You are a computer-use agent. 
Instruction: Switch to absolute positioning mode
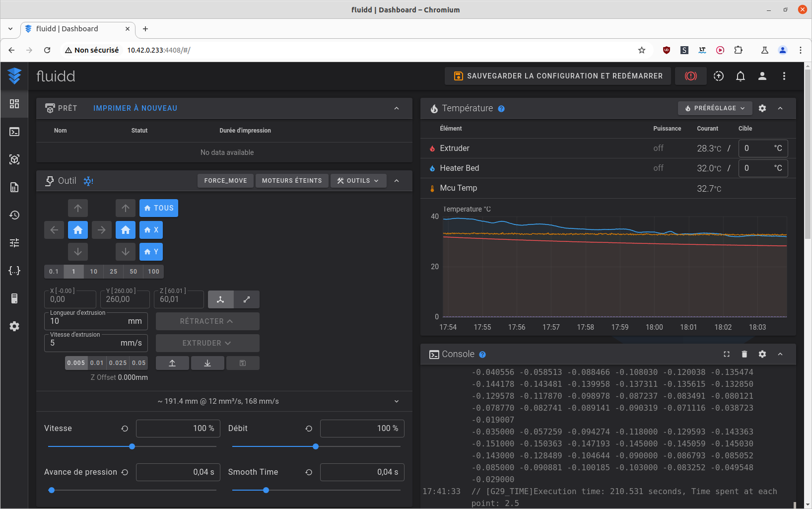coord(221,299)
